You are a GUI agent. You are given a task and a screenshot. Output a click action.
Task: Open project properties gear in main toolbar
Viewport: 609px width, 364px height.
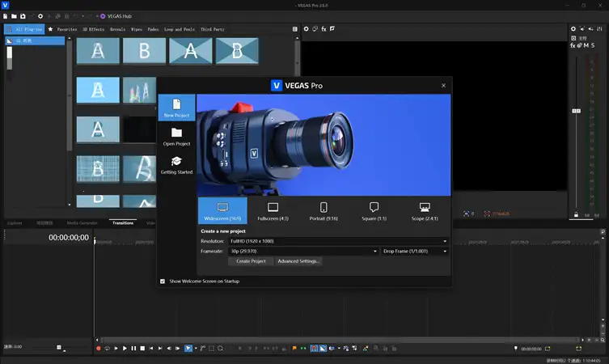[40, 16]
